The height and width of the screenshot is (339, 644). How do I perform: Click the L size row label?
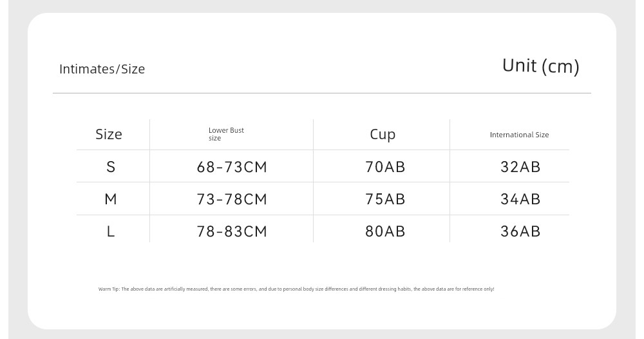pos(111,231)
